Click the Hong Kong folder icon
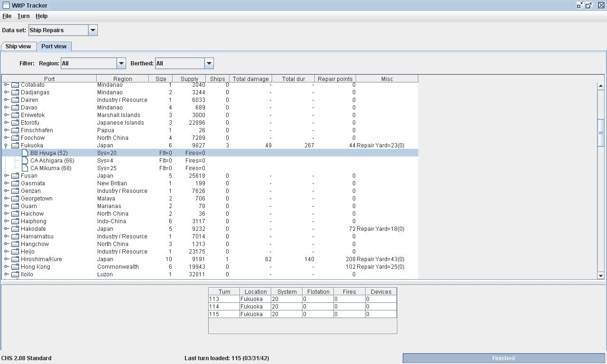Image resolution: width=607 pixels, height=364 pixels. (x=15, y=267)
